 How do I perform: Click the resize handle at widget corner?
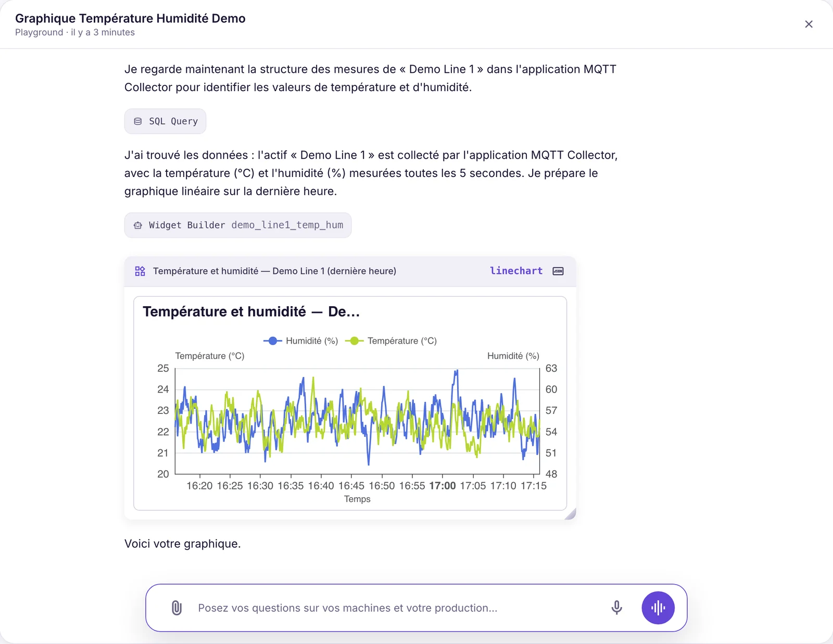(x=571, y=514)
